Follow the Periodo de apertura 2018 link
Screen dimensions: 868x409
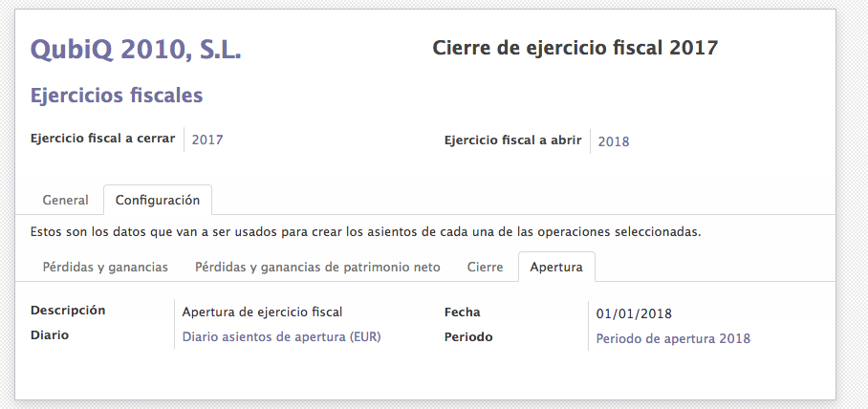(673, 338)
